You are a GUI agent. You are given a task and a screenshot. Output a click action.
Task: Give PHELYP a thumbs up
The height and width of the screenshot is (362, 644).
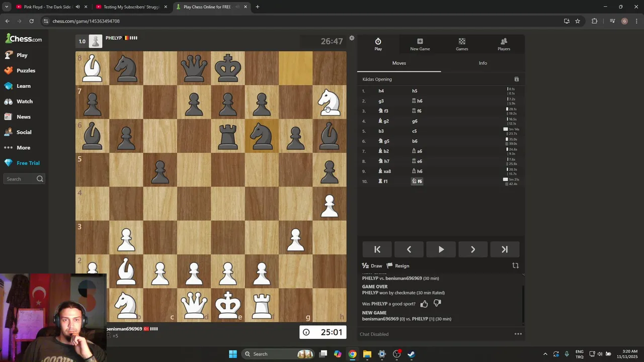click(424, 304)
